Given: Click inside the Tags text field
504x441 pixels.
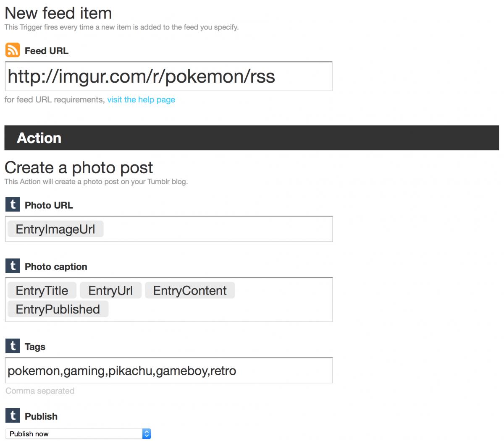Looking at the screenshot, I should tap(168, 371).
